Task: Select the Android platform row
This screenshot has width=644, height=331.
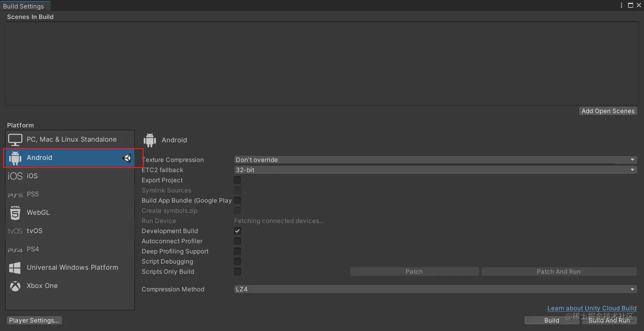Action: 70,158
